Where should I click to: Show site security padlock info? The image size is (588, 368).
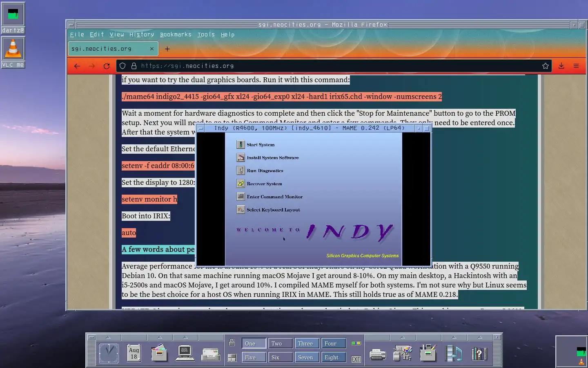[134, 66]
